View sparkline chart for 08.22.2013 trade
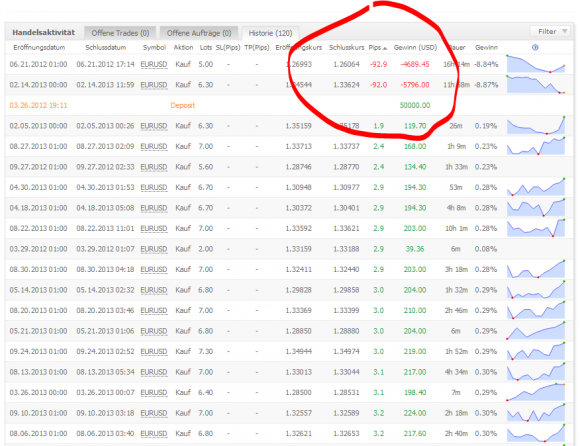Screen dimensions: 580x446 coord(536,228)
